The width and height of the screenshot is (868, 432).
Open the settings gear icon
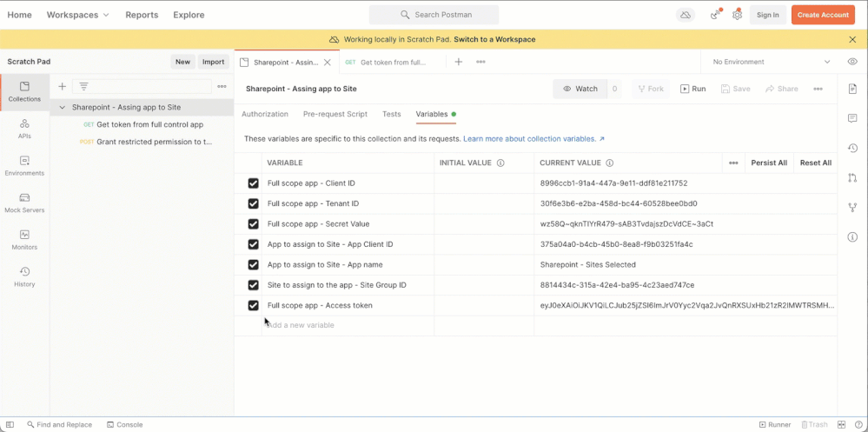pos(737,15)
